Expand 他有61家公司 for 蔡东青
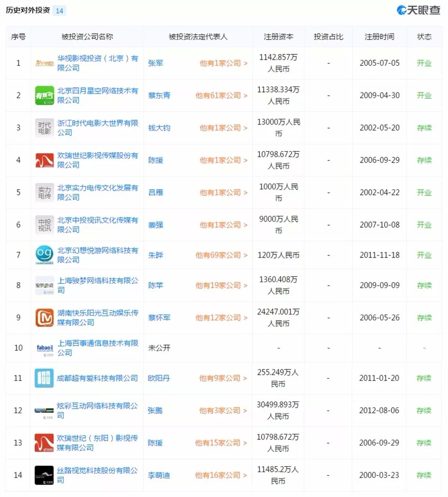The width and height of the screenshot is (448, 497). pyautogui.click(x=221, y=96)
